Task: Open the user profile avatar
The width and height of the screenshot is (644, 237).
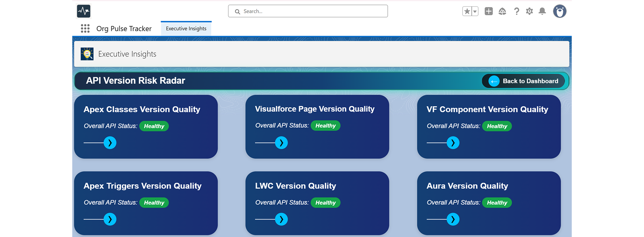Action: (x=560, y=11)
